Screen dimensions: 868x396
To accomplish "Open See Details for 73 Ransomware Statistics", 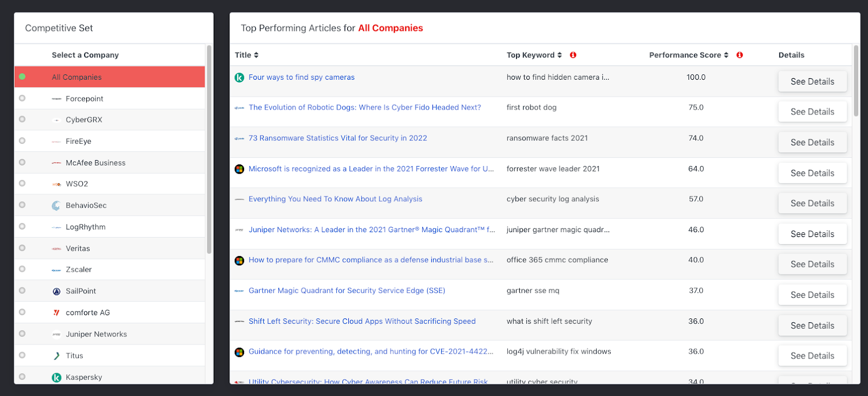I will click(x=812, y=142).
